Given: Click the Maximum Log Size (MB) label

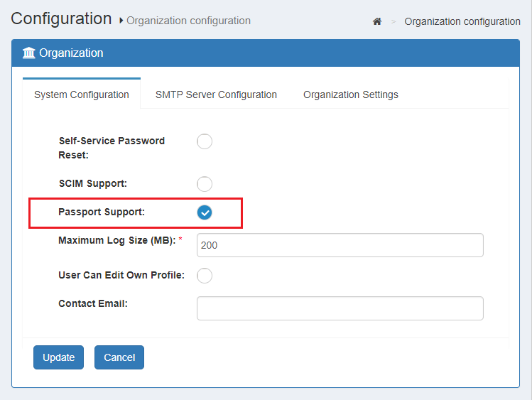Looking at the screenshot, I should click(117, 240).
